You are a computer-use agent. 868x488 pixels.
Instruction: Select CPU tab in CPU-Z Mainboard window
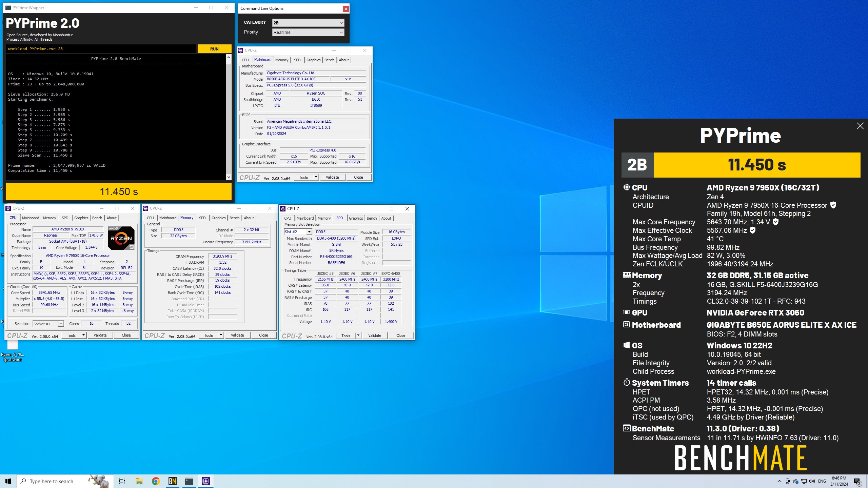[x=245, y=60]
